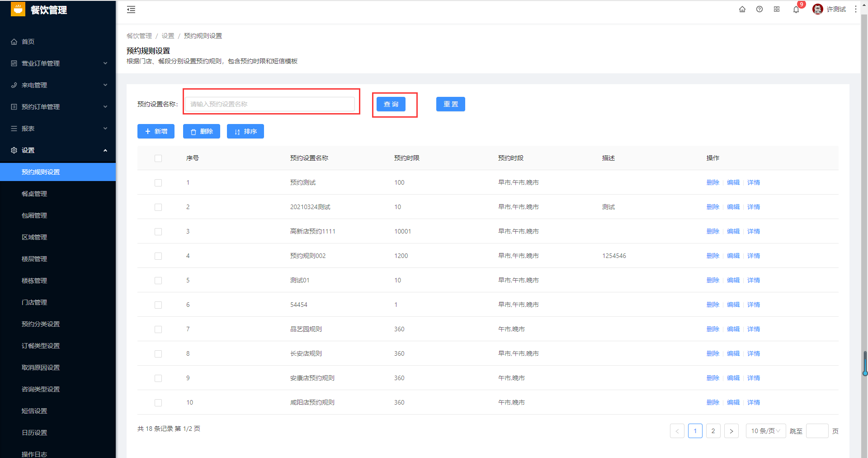Click the 重置 reset button

point(451,104)
